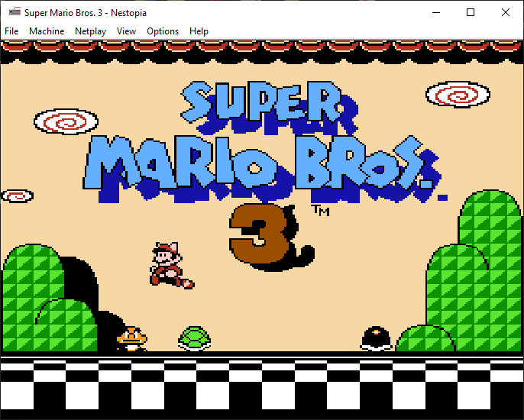Minimize the Nestopia window
524x420 pixels.
coord(435,12)
